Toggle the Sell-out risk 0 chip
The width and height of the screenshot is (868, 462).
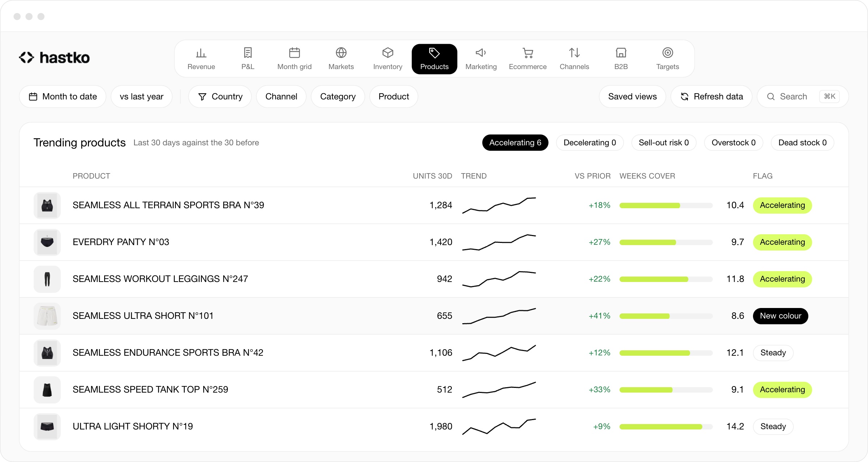pyautogui.click(x=664, y=143)
